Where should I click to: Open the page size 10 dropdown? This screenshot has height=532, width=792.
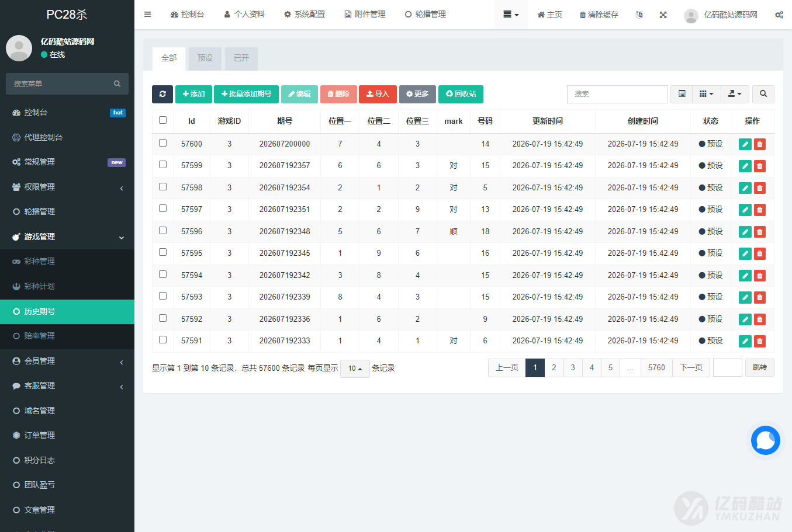(x=355, y=368)
